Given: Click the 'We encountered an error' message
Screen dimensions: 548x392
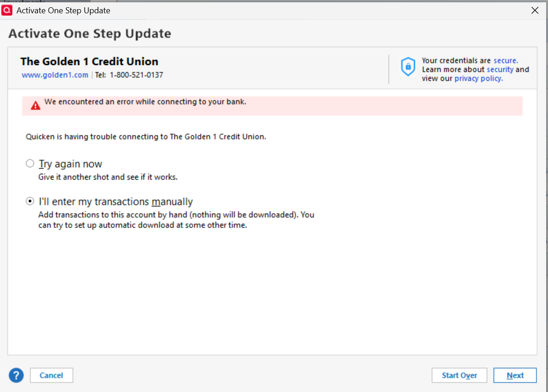Looking at the screenshot, I should pyautogui.click(x=145, y=102).
